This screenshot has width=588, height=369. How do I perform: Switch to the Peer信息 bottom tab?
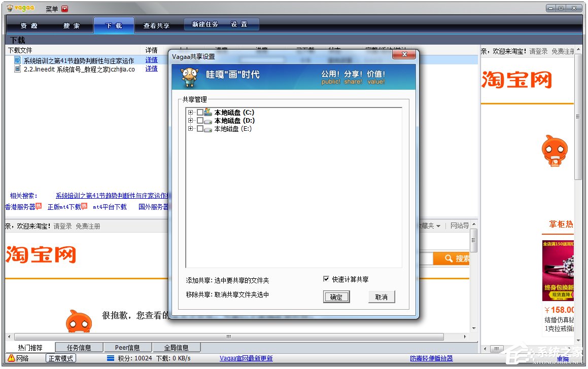pyautogui.click(x=127, y=347)
